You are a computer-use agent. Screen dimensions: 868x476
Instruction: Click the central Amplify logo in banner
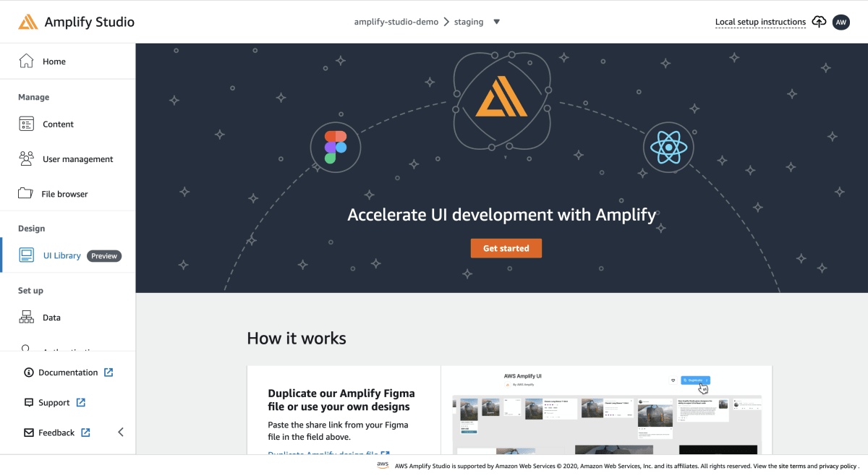pyautogui.click(x=501, y=97)
